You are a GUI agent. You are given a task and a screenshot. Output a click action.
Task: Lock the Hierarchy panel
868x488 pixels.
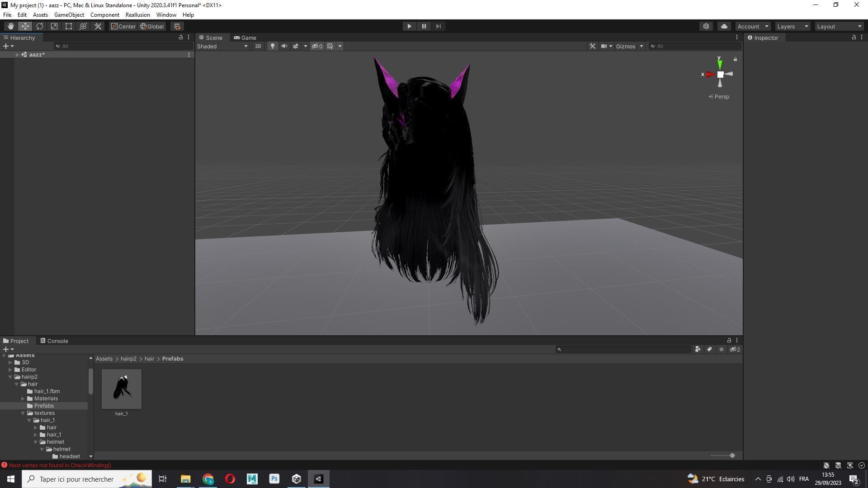[x=181, y=38]
